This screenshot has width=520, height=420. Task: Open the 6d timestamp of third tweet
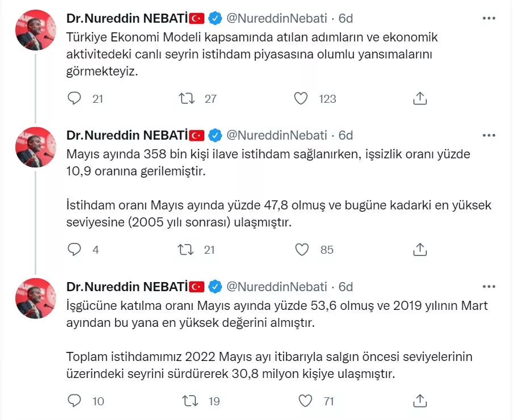pos(346,286)
